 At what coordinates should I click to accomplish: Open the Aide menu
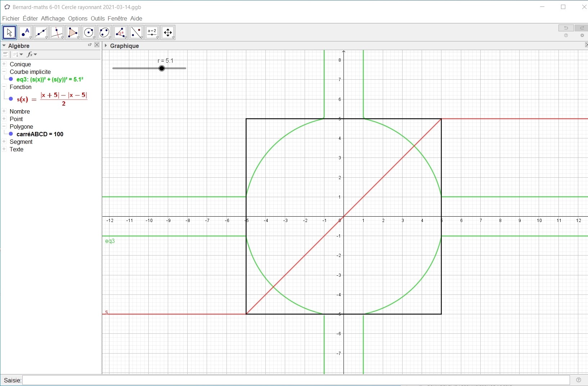[x=136, y=18]
